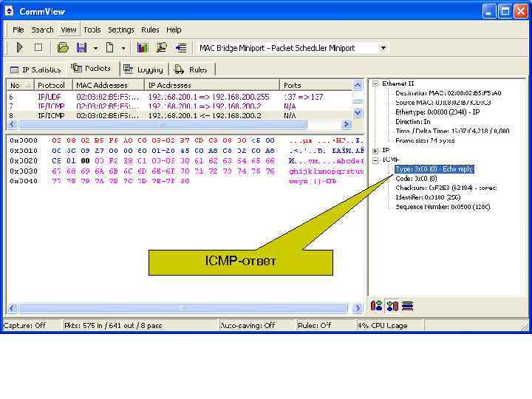Click the hex pane scroll left arrow

[x=13, y=308]
